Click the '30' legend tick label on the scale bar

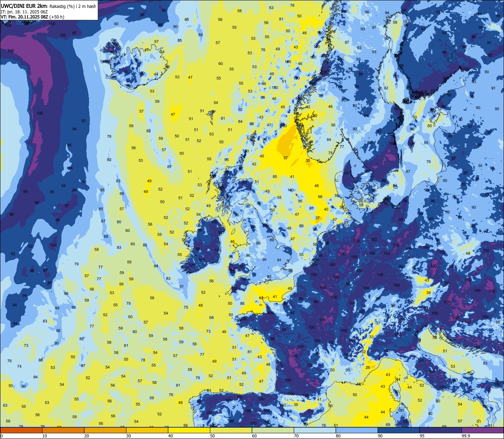[129, 436]
